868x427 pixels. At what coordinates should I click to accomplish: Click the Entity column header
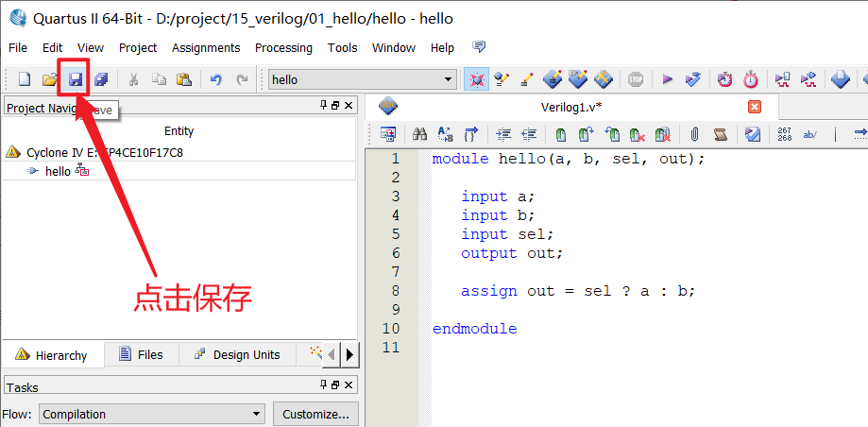[x=179, y=131]
